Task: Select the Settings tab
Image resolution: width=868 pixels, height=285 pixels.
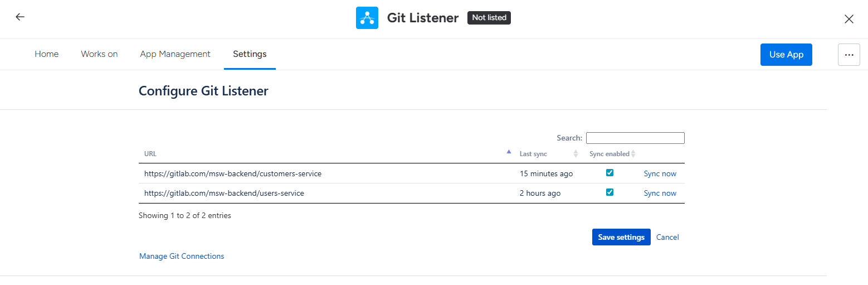Action: pos(250,54)
